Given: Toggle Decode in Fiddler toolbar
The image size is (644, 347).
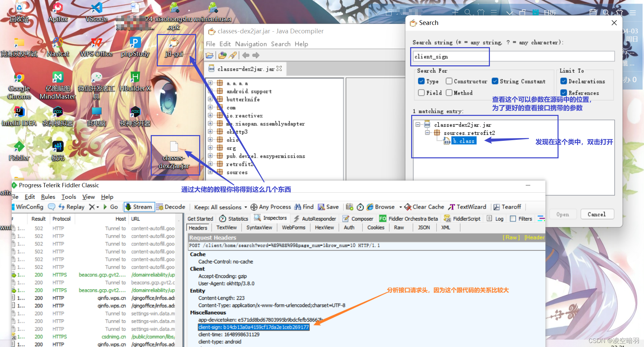Looking at the screenshot, I should [x=171, y=207].
